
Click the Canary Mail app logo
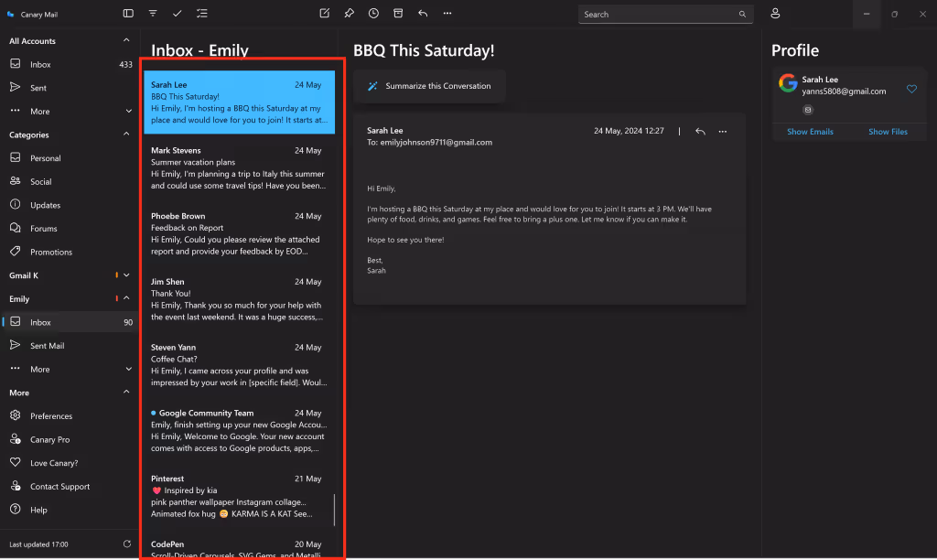pos(10,15)
